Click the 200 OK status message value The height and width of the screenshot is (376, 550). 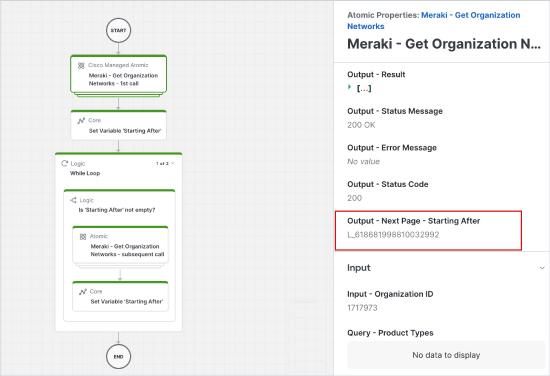361,125
